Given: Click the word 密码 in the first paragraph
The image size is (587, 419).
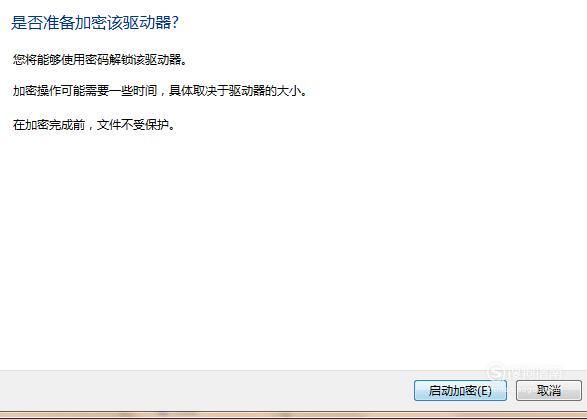Looking at the screenshot, I should tap(97, 60).
